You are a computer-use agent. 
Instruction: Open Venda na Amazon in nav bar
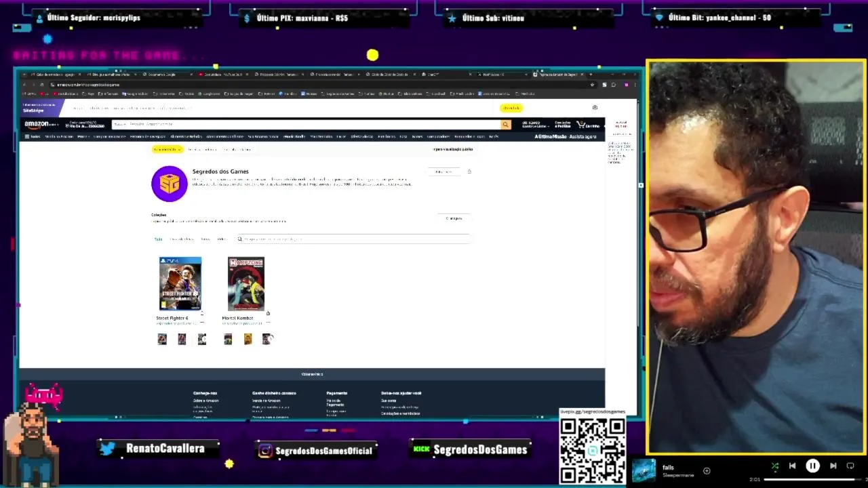click(59, 136)
